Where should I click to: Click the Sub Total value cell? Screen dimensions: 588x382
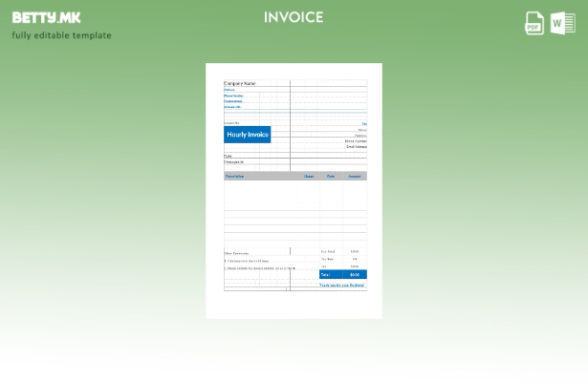pyautogui.click(x=355, y=252)
